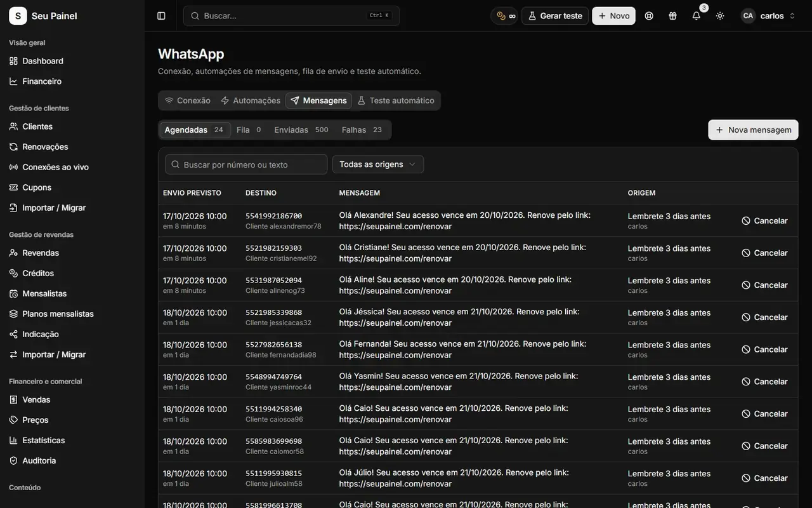Show the Enviadas messages
812x508 pixels.
[301, 130]
